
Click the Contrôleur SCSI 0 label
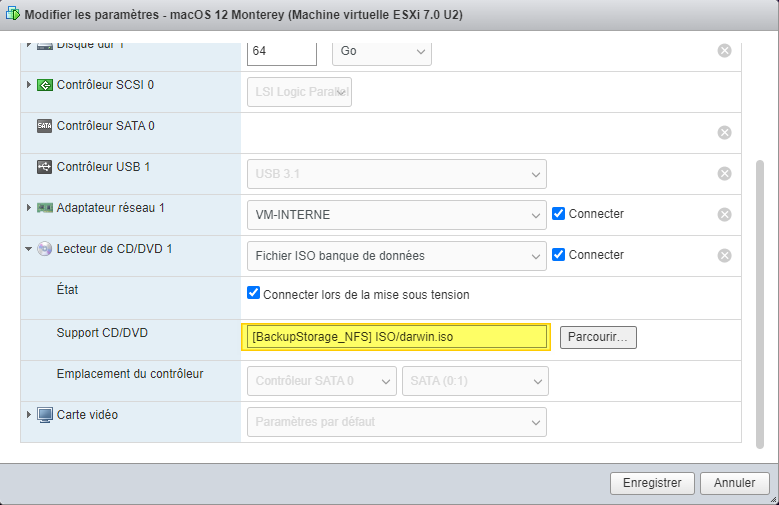tap(105, 85)
